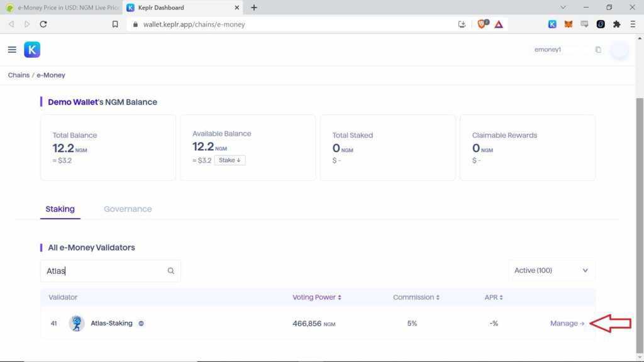Screen dimensions: 644x362
Task: Click the 466,856 NGM voting power value
Action: point(314,324)
